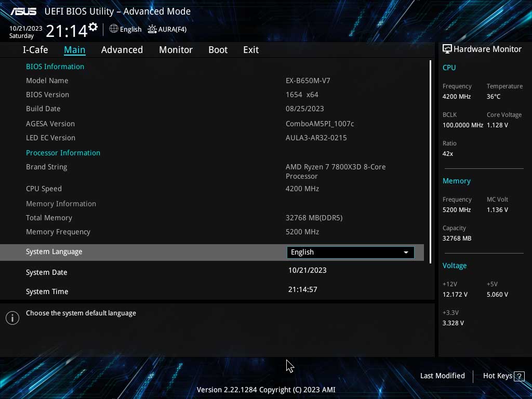The width and height of the screenshot is (532, 399).
Task: Click AGESA value ComboAM5PI_1007c
Action: click(320, 124)
